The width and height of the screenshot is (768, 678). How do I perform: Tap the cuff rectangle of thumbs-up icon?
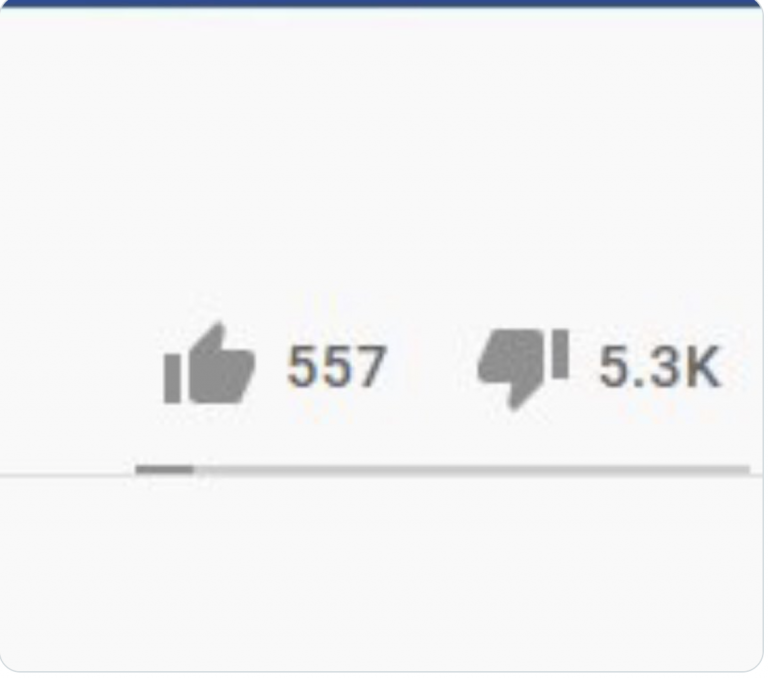click(172, 379)
